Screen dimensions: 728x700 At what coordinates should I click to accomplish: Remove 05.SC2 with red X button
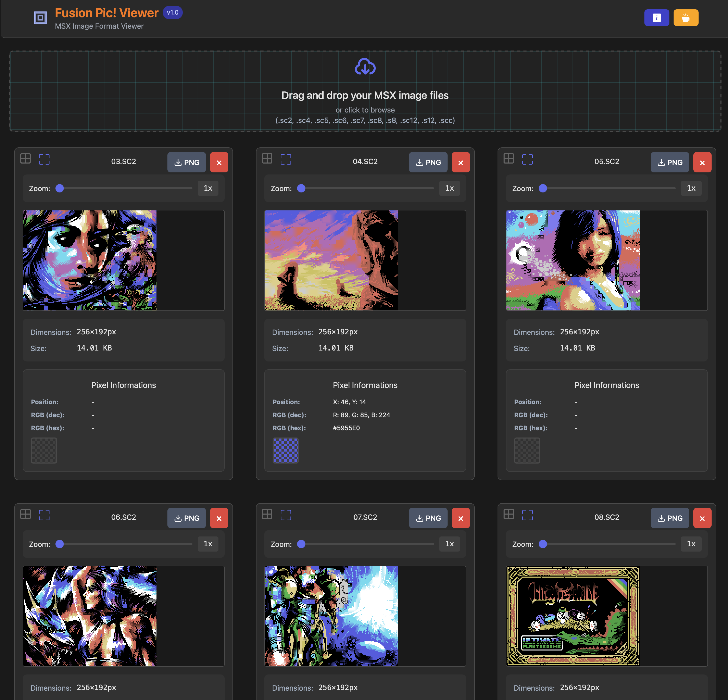tap(702, 162)
